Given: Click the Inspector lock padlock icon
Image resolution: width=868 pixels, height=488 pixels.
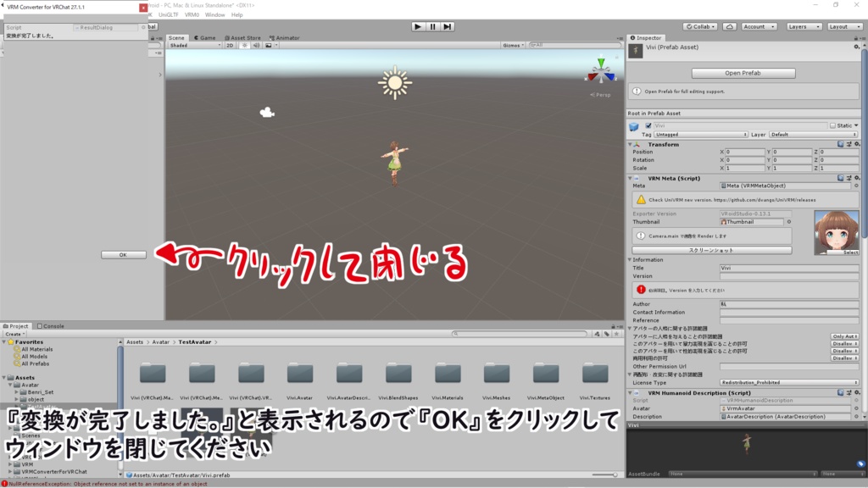Looking at the screenshot, I should (854, 36).
